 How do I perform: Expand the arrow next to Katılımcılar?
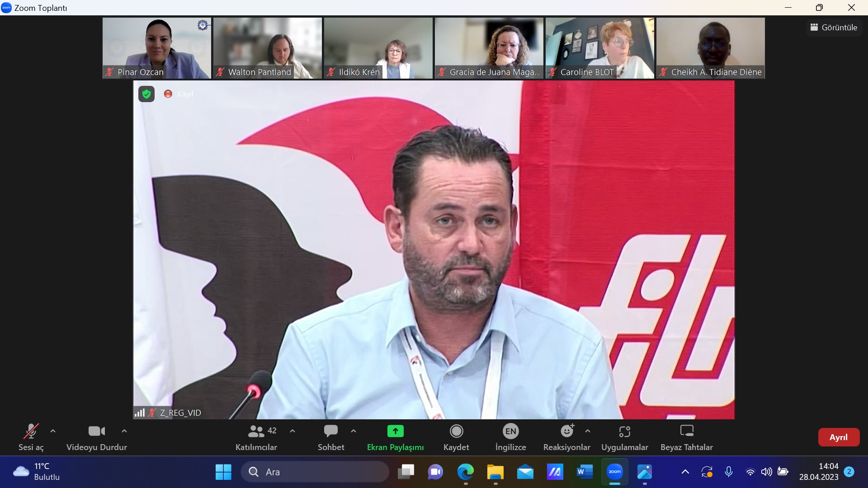[292, 431]
